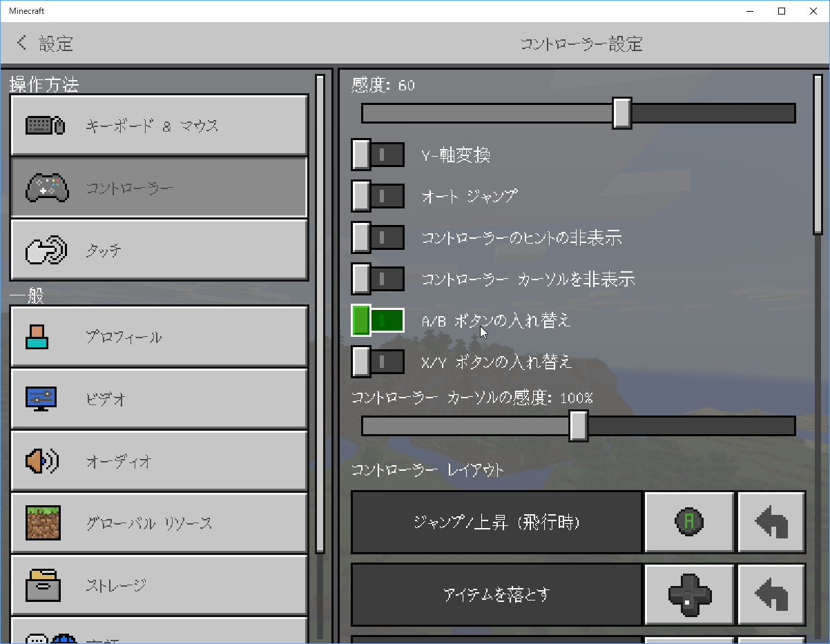Click the left sidebar scrollbar
830x644 pixels.
(x=320, y=314)
